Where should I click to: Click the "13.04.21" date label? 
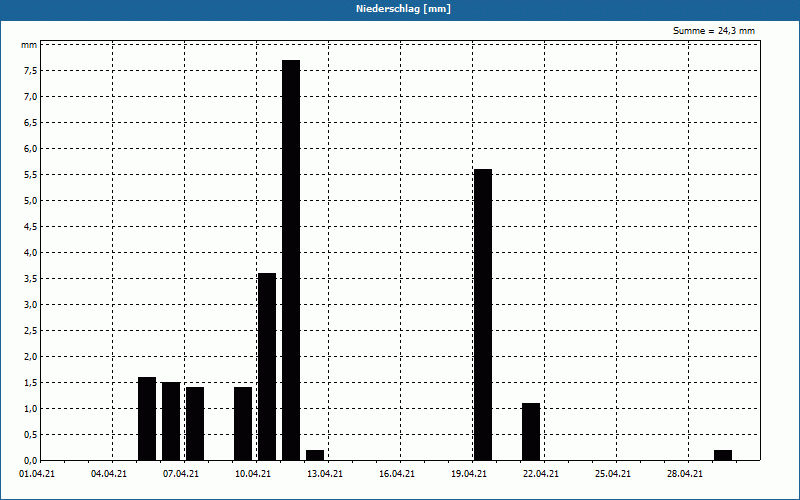[x=324, y=474]
